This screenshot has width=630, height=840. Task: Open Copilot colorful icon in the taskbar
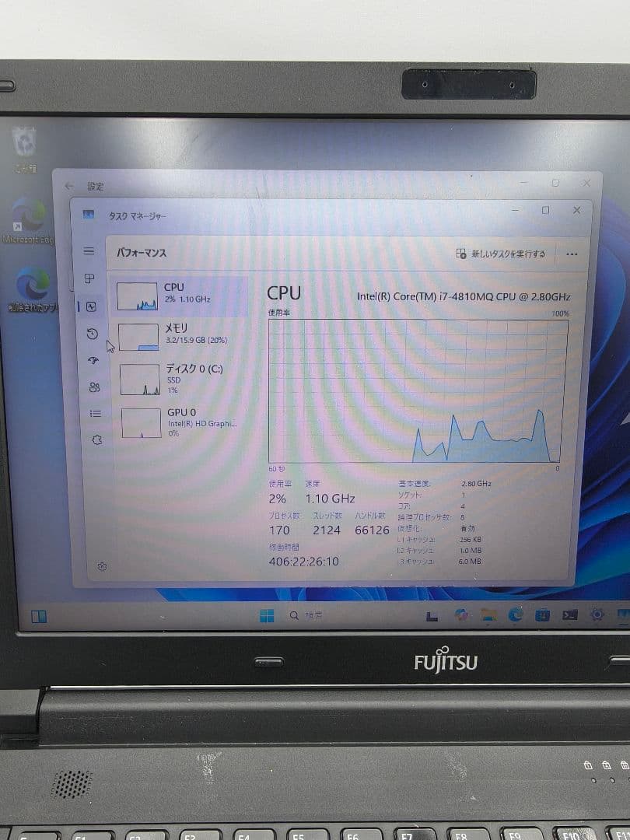pos(460,615)
